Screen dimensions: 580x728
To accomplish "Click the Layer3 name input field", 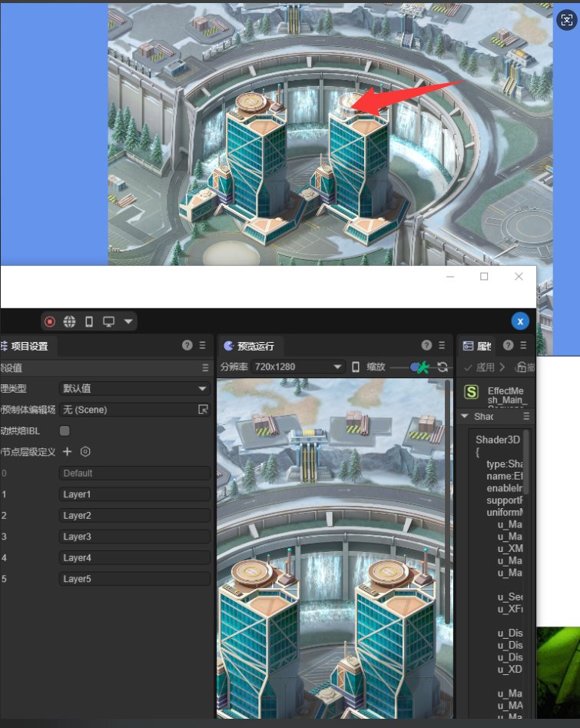I will tap(134, 537).
